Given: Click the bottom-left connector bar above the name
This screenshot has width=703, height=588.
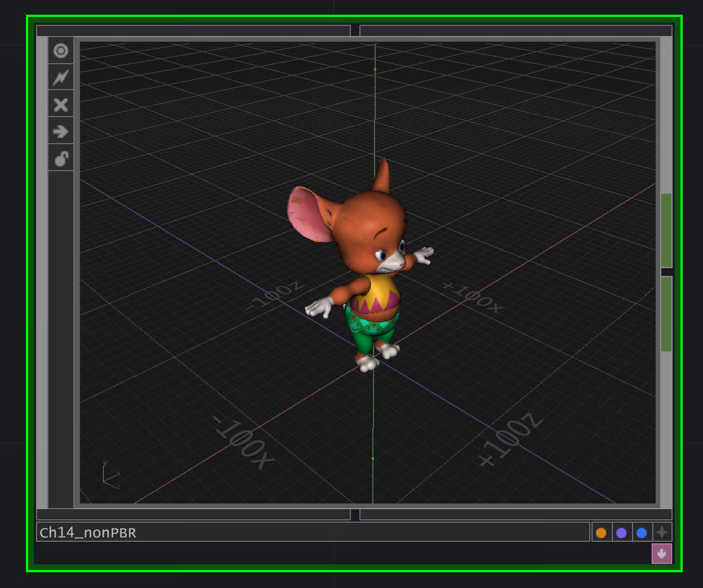Looking at the screenshot, I should click(x=193, y=515).
